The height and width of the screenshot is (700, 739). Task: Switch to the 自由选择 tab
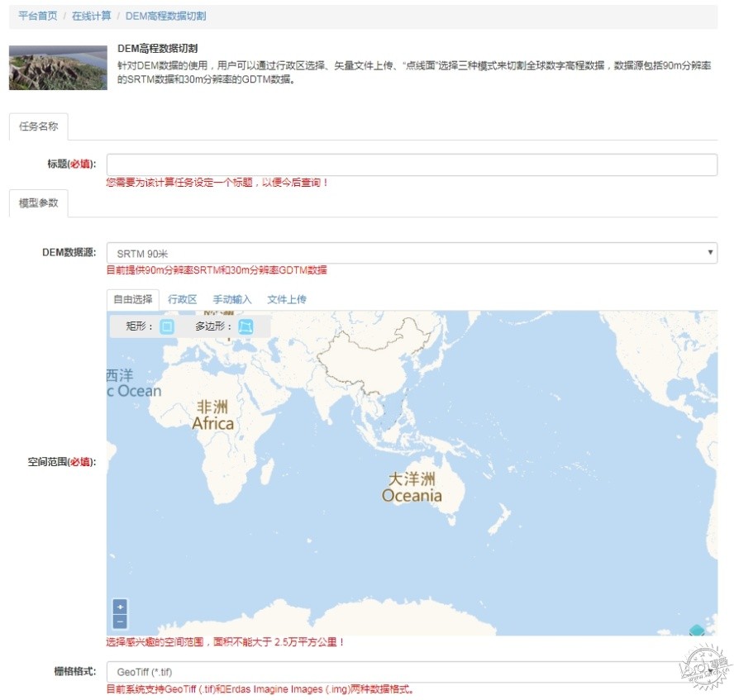[133, 300]
